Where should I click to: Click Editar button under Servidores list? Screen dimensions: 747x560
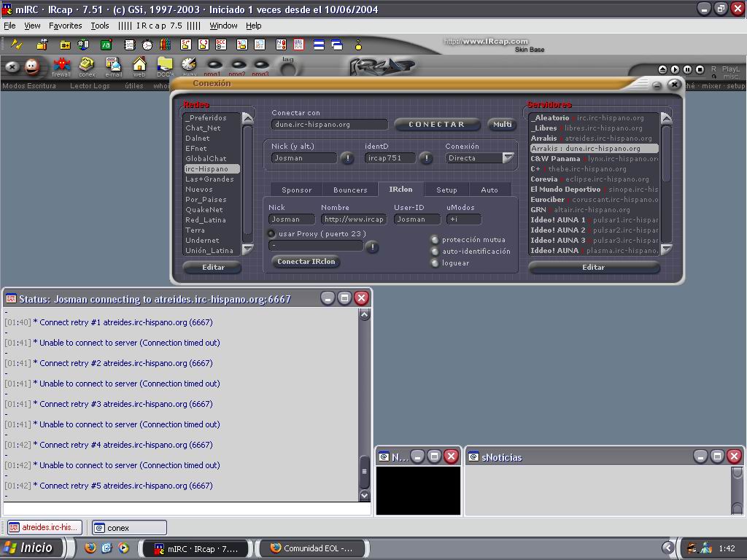593,267
